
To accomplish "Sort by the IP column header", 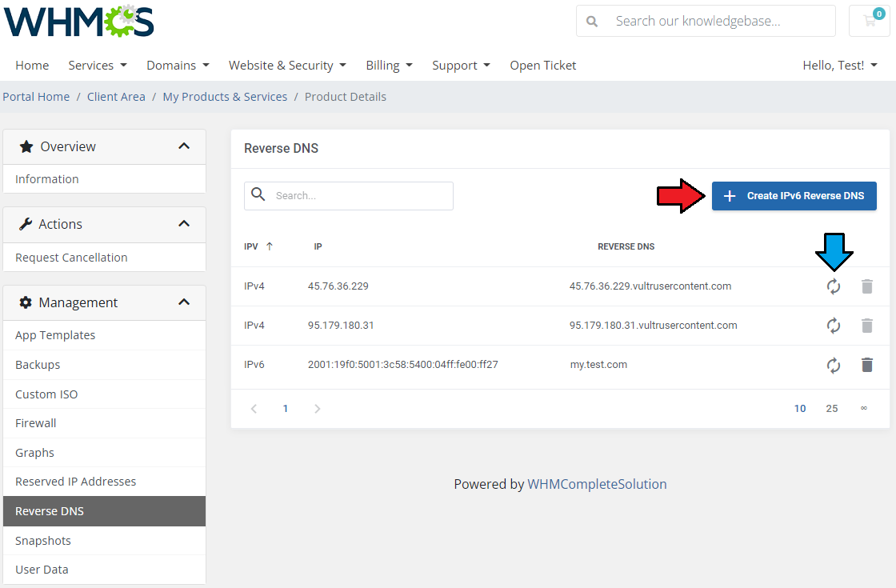I will [318, 246].
